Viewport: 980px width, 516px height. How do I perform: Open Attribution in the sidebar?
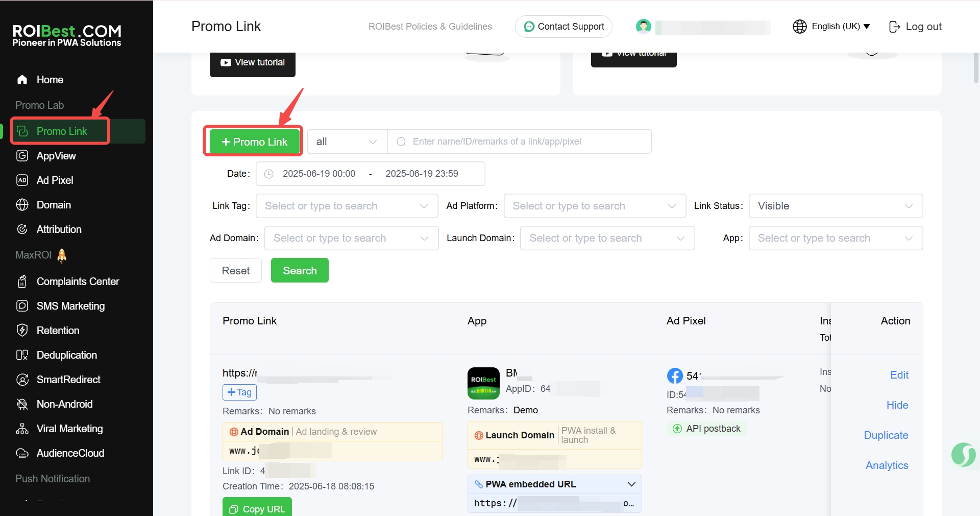pos(59,229)
